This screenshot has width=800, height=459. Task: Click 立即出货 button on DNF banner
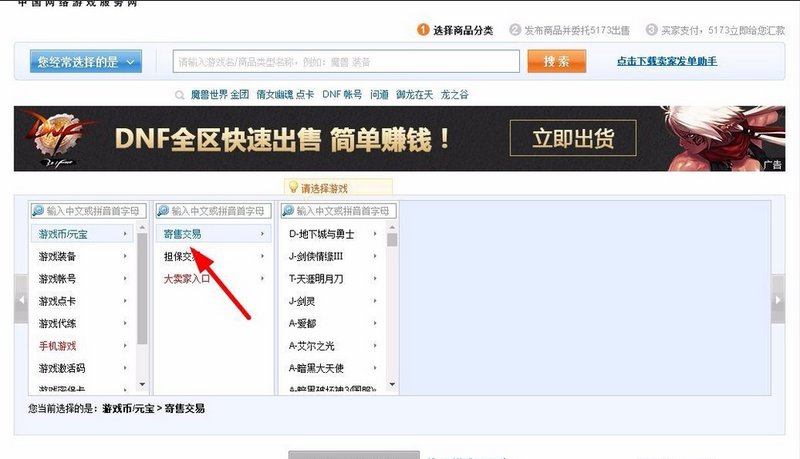coord(573,138)
